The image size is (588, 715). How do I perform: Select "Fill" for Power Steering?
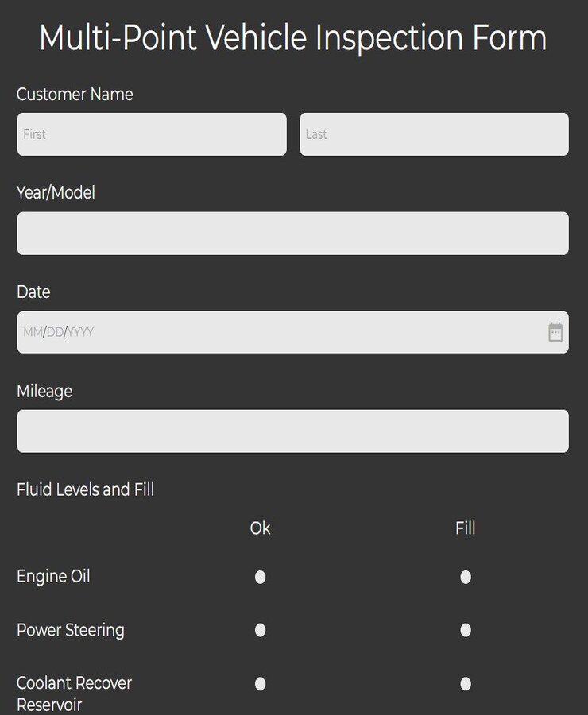465,630
